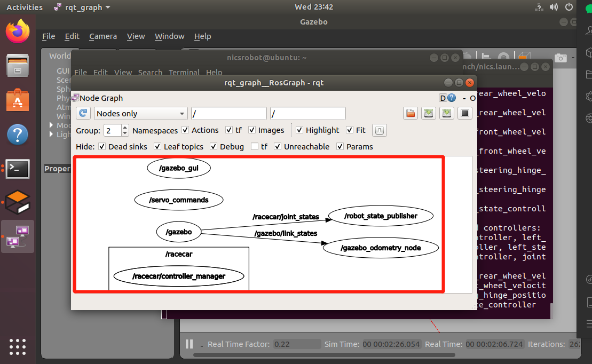Screen dimensions: 592x364
Task: Click the second topic filter field
Action: (307, 113)
